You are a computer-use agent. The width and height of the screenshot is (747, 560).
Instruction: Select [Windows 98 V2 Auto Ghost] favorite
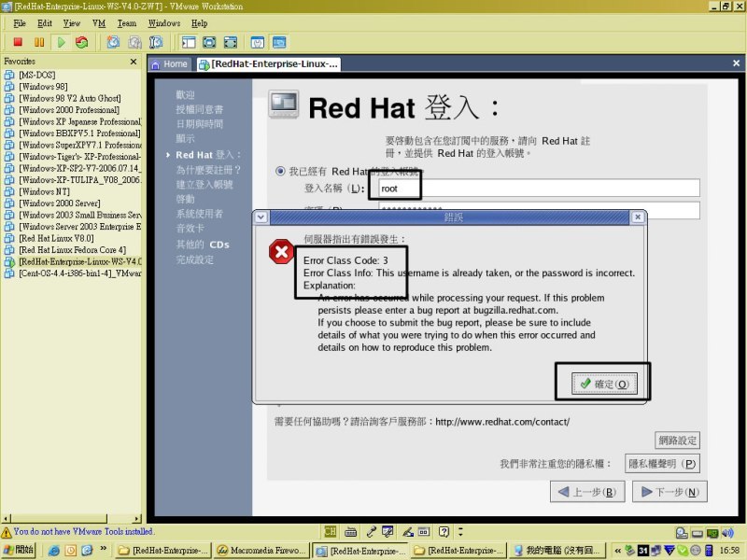tap(69, 98)
